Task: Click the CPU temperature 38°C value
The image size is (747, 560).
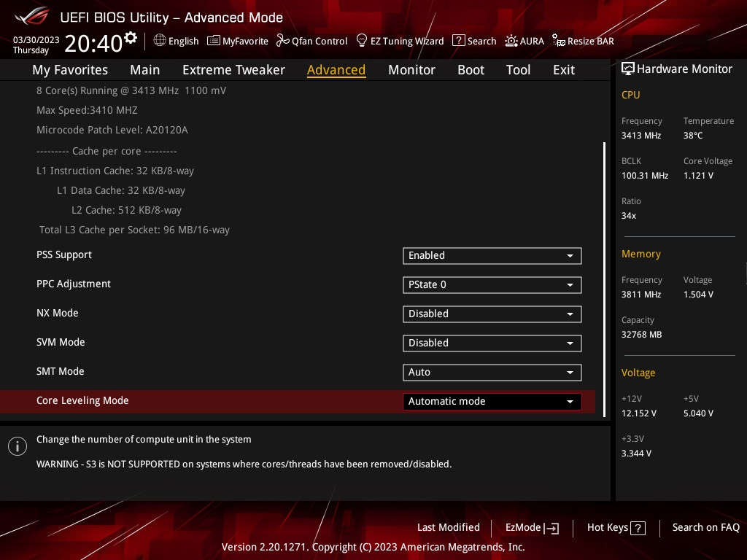Action: (x=693, y=136)
